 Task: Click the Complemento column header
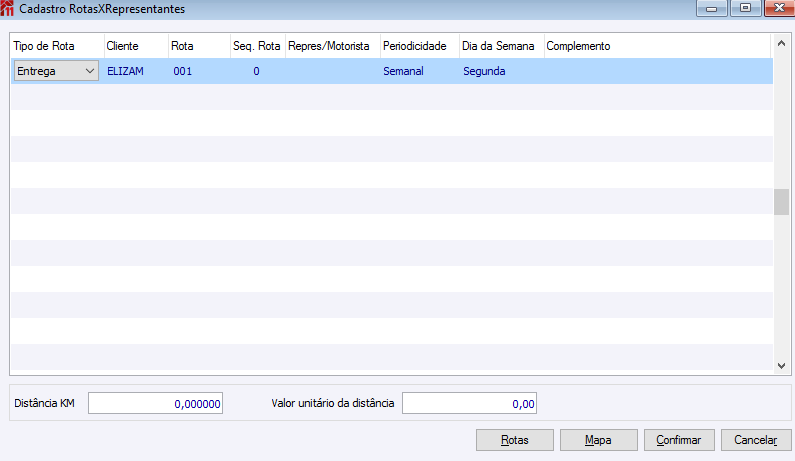pyautogui.click(x=658, y=46)
